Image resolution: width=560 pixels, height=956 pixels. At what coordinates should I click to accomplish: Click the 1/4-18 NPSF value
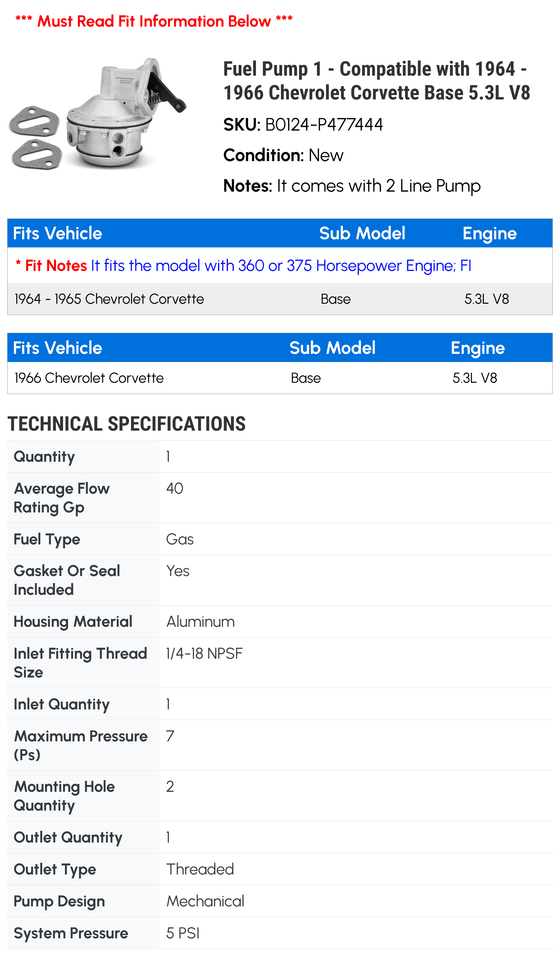pyautogui.click(x=204, y=654)
